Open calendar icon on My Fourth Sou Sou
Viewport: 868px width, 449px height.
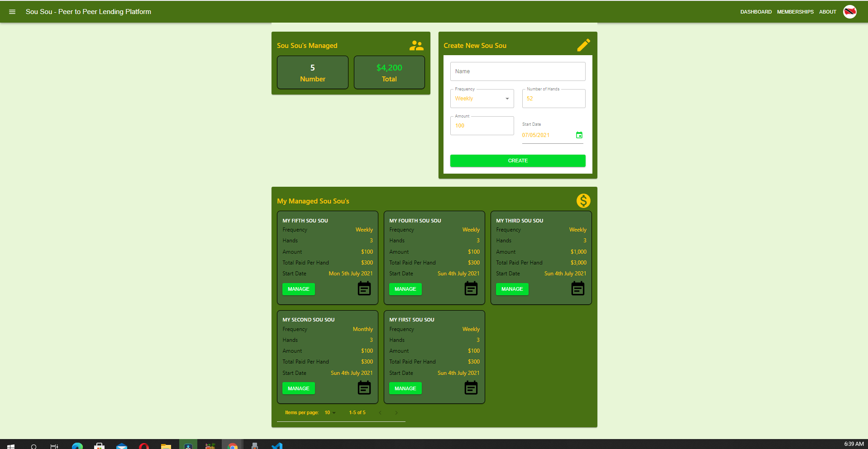tap(471, 288)
